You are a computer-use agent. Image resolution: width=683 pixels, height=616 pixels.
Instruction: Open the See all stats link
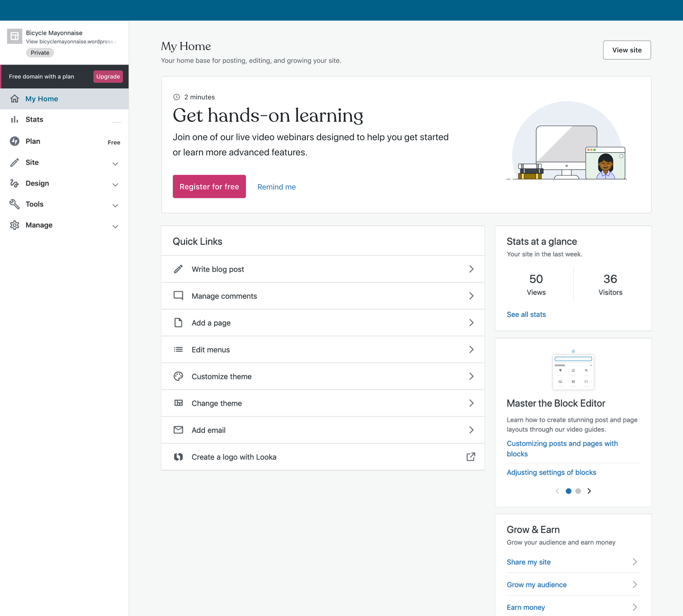pos(526,314)
